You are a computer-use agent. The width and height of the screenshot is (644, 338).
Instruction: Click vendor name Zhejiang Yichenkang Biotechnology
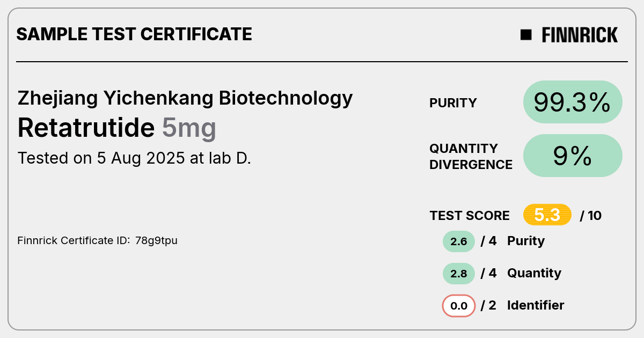(x=185, y=99)
